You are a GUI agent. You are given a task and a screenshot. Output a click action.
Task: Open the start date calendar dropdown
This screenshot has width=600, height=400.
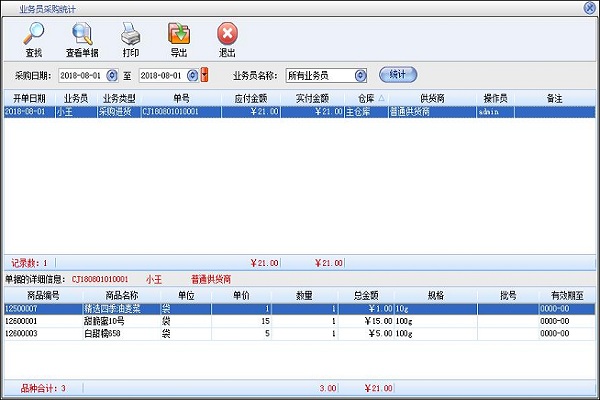112,75
